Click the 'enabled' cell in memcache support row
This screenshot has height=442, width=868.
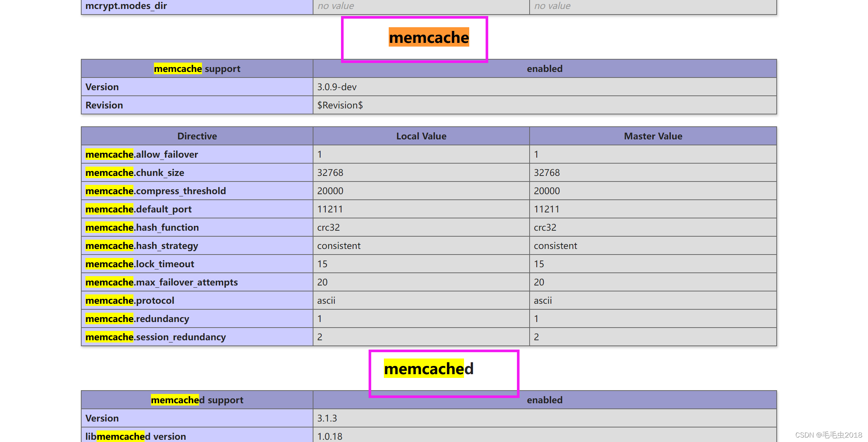point(545,69)
